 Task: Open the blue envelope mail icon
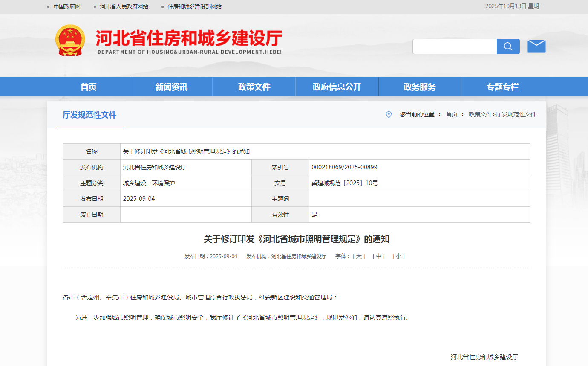pos(536,46)
